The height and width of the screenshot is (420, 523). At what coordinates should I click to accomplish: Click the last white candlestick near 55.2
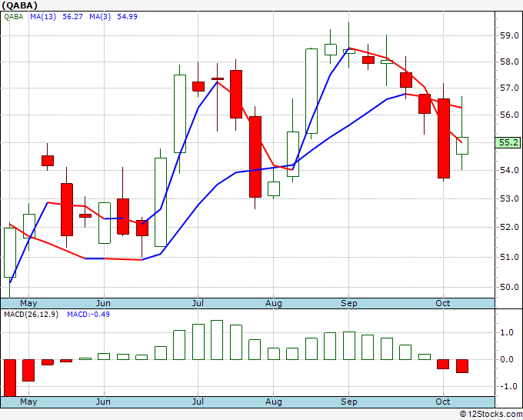click(x=462, y=145)
